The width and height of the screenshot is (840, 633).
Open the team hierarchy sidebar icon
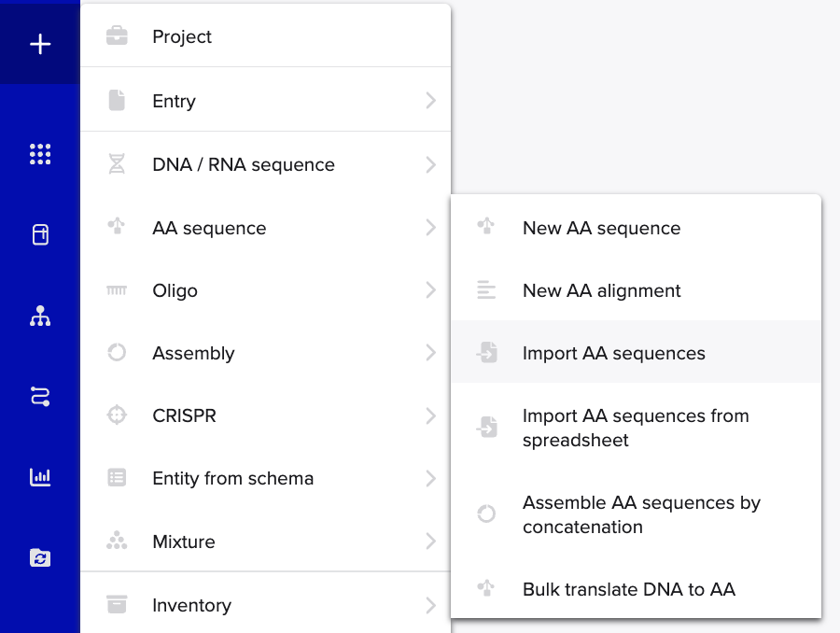tap(39, 316)
